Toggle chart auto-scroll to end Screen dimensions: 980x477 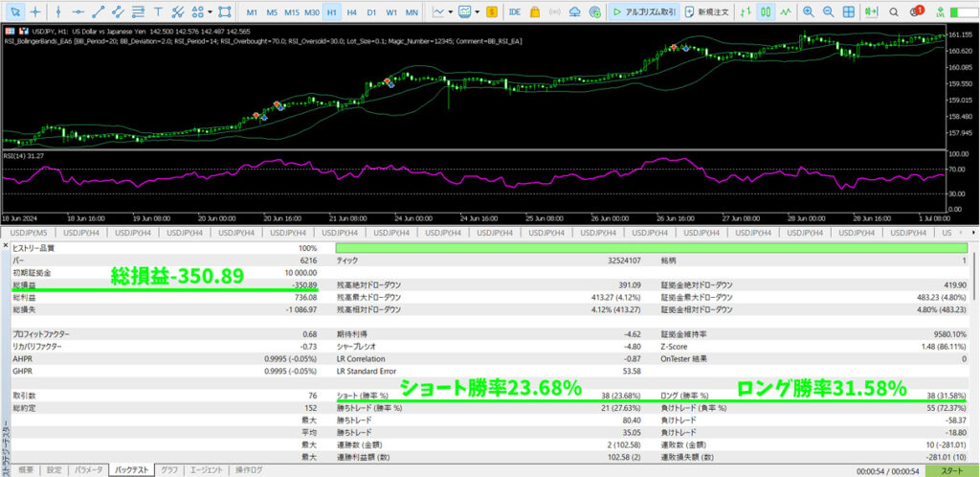(871, 11)
